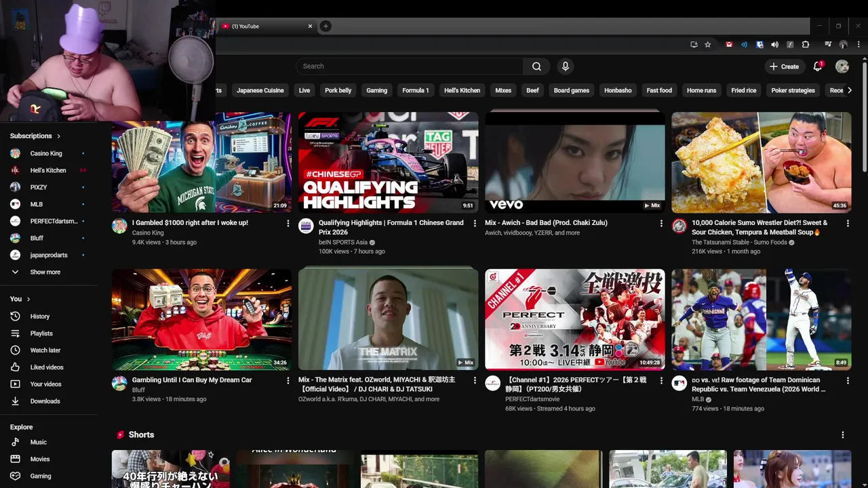This screenshot has width=868, height=488.
Task: Open japanprodarts subscription channel
Action: point(49,256)
